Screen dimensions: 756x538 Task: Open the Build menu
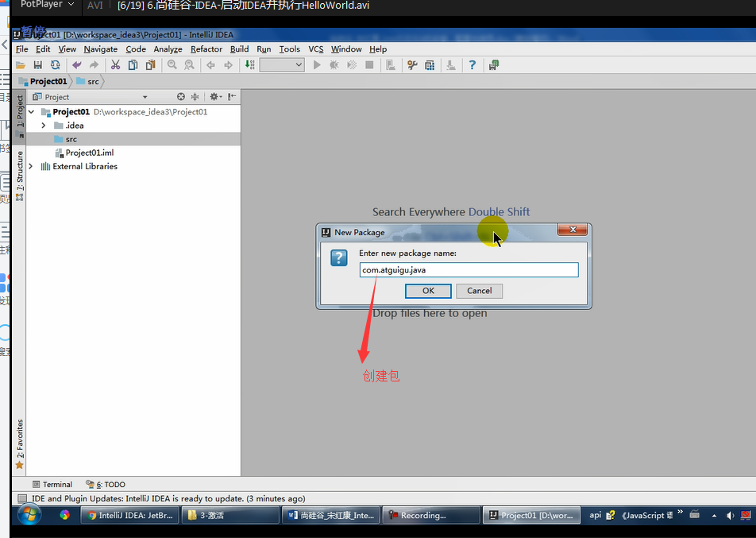tap(239, 49)
